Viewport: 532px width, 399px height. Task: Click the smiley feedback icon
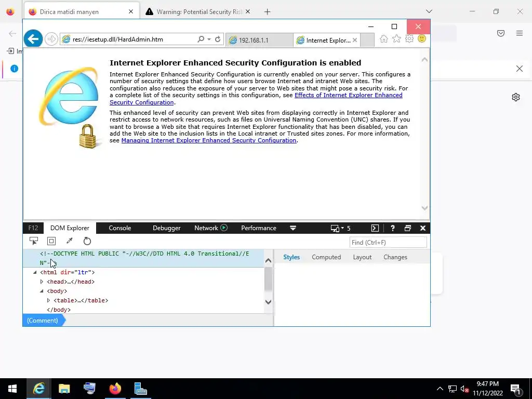[x=422, y=38]
